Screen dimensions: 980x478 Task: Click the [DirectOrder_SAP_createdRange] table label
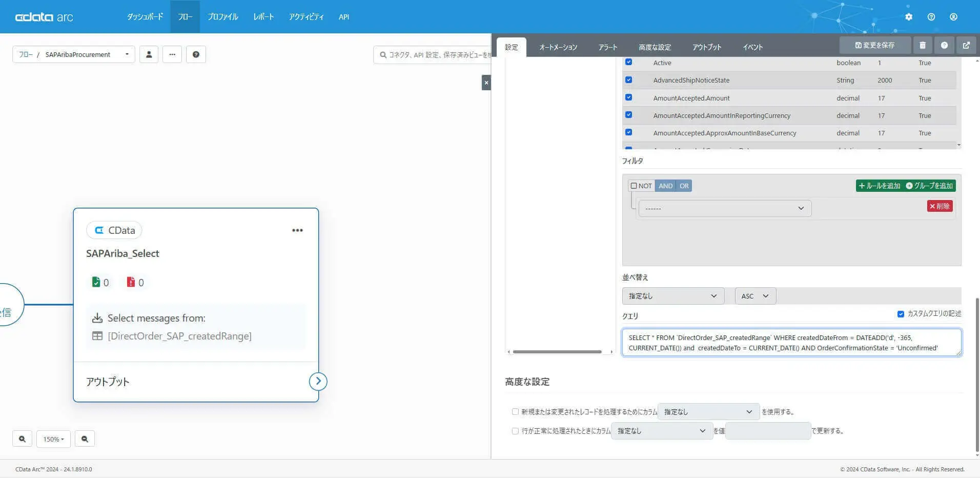coord(179,336)
